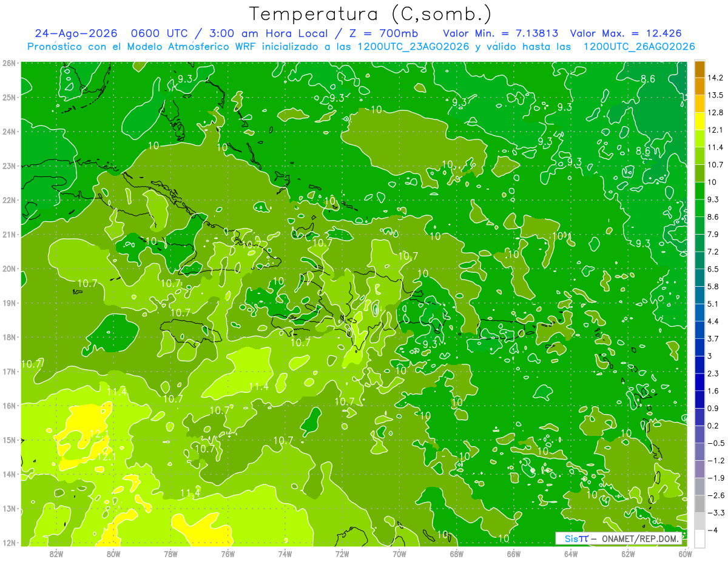Click the 74W longitude axis label
728x562 pixels.
(285, 554)
